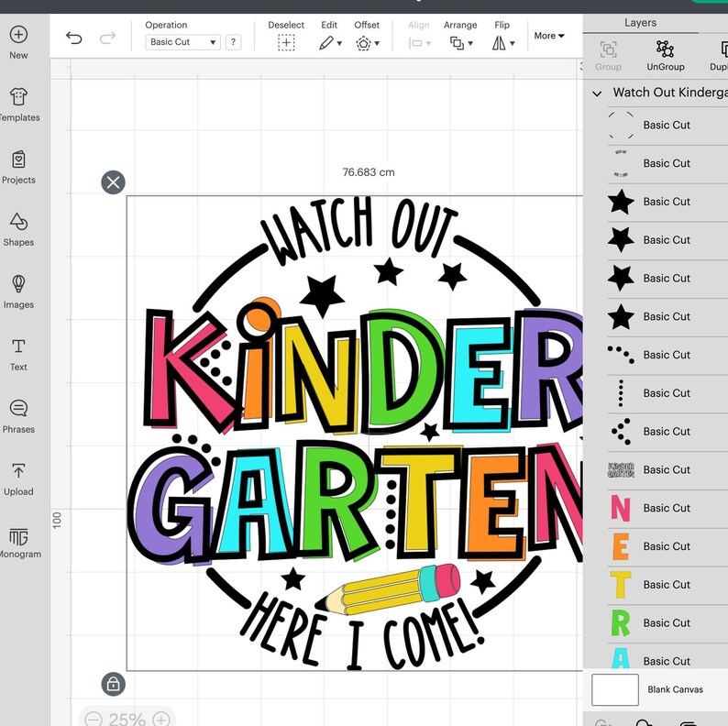Open the Images library

pos(18,291)
